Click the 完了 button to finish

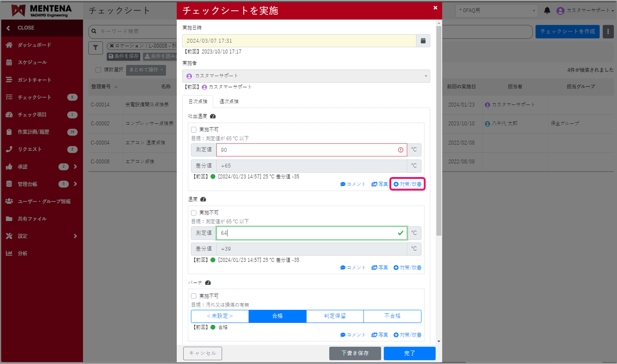pos(409,353)
